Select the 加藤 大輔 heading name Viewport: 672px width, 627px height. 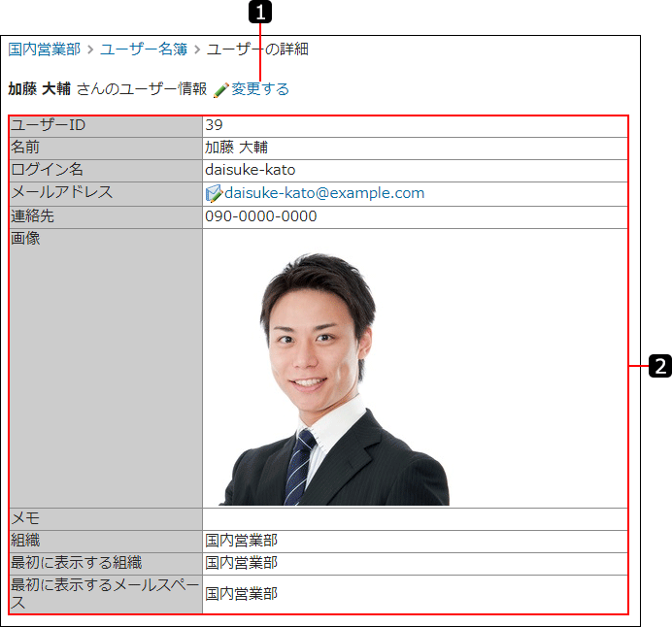40,89
